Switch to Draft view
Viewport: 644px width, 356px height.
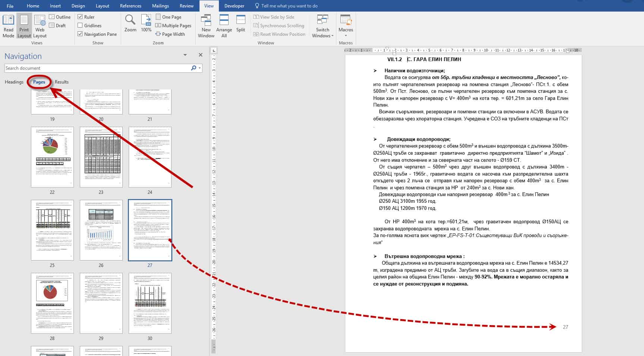[57, 25]
